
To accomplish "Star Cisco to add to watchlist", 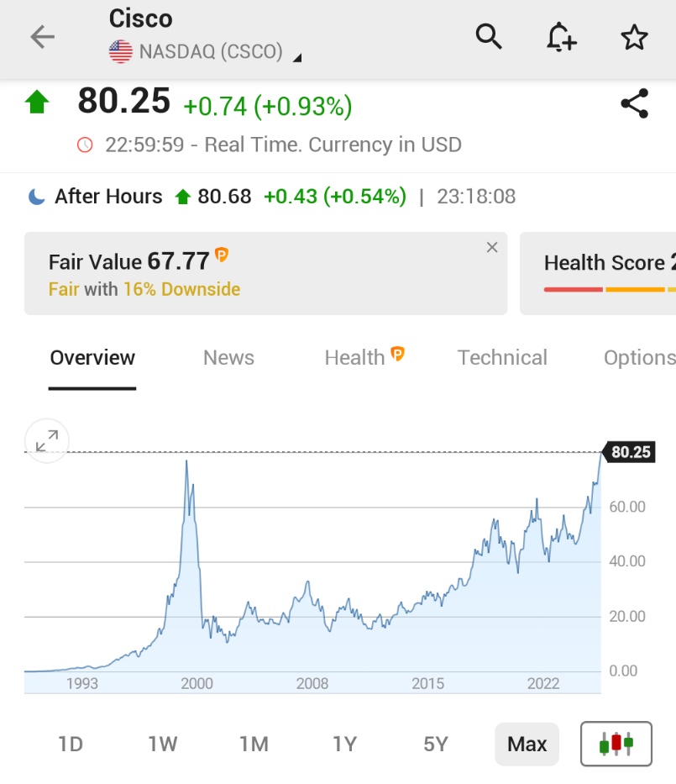I will coord(634,37).
